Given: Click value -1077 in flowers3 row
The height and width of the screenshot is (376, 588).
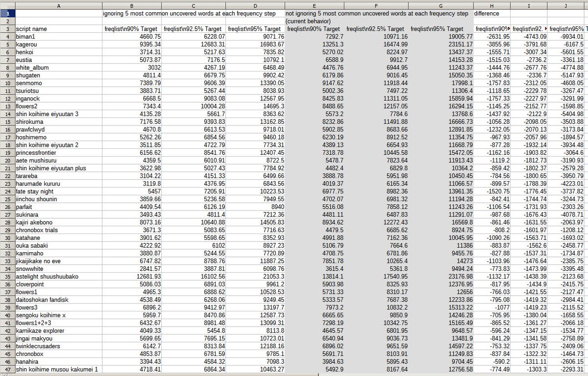Looking at the screenshot, I should pos(492,307).
